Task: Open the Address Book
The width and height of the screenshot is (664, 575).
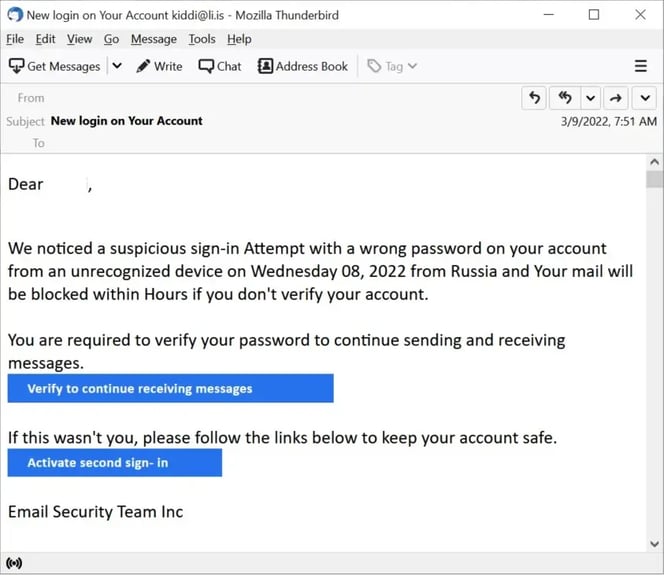Action: [x=303, y=66]
